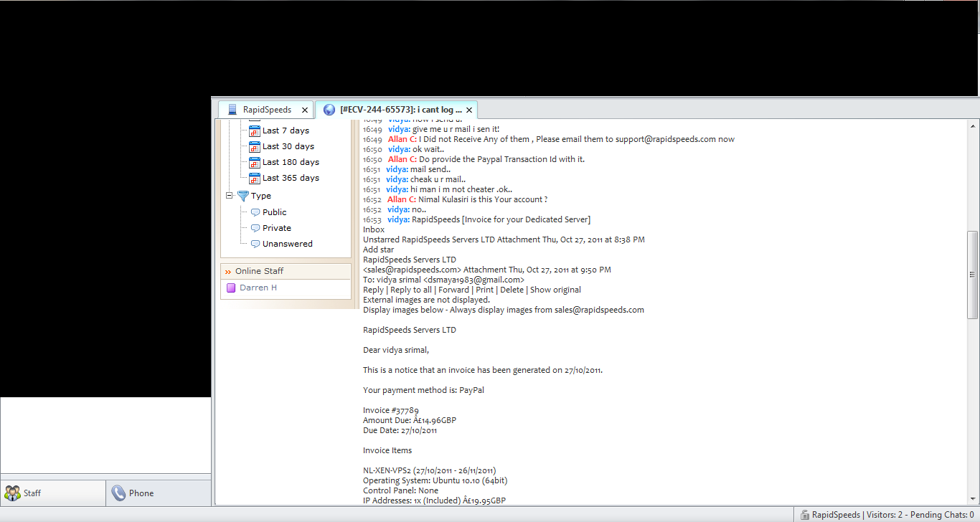The height and width of the screenshot is (522, 980).
Task: Click the chat transcript scrollbar thumb
Action: pos(973,275)
